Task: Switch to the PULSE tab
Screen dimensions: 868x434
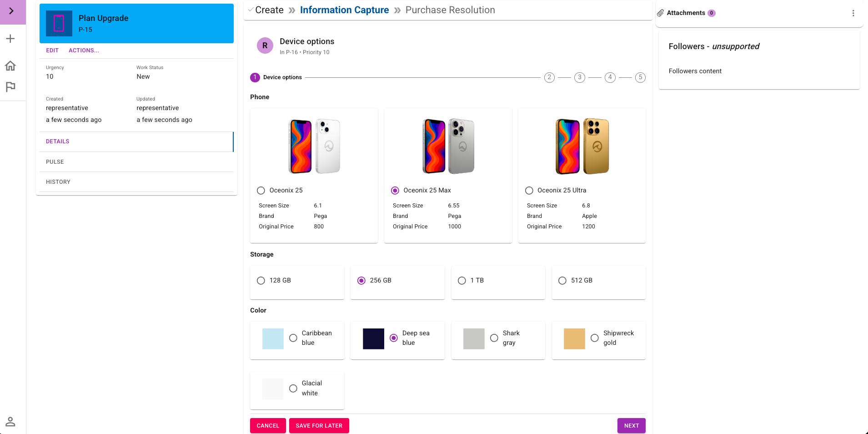Action: [55, 162]
